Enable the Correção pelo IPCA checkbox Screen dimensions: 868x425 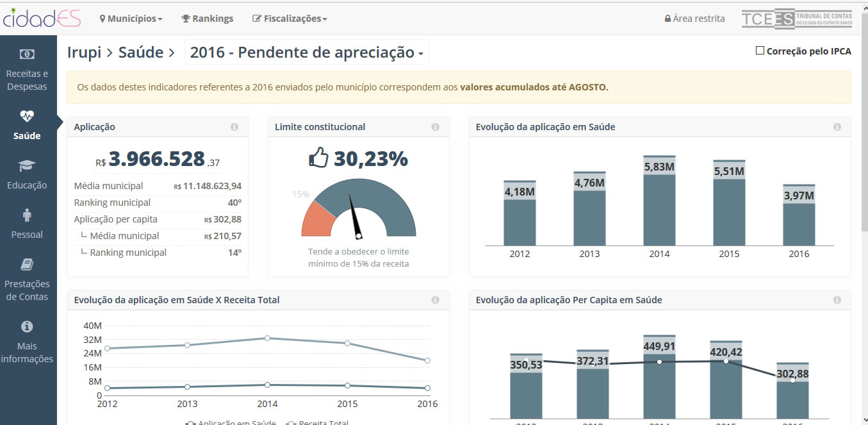pyautogui.click(x=760, y=49)
